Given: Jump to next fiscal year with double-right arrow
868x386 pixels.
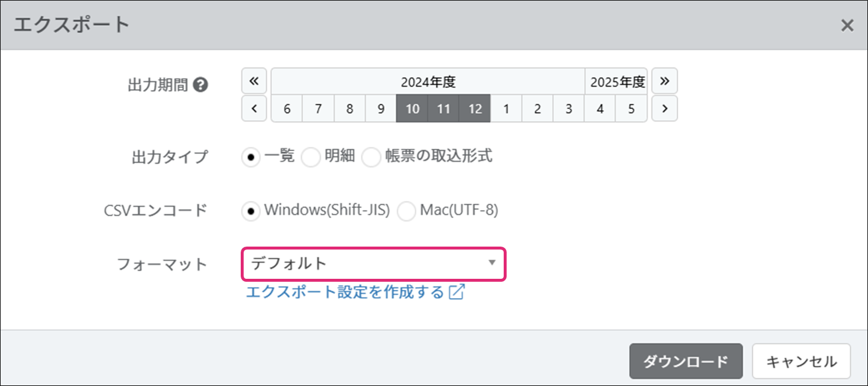Looking at the screenshot, I should click(x=664, y=81).
